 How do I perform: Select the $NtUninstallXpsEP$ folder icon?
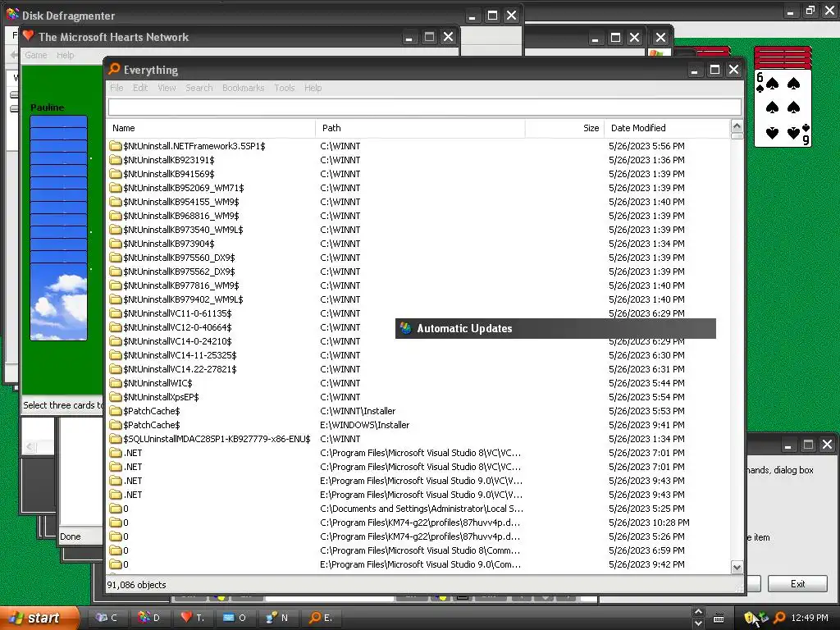(115, 396)
